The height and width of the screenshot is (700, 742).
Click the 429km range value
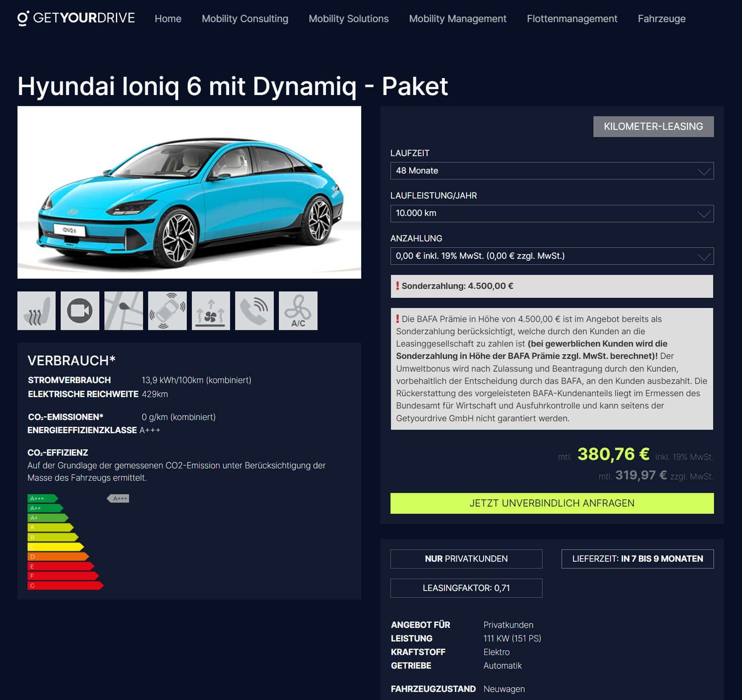[x=155, y=394]
